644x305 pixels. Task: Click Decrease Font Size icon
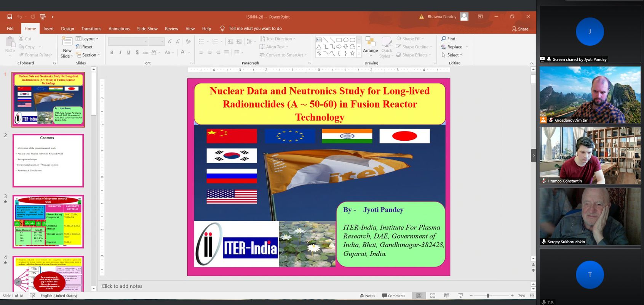[x=178, y=41]
